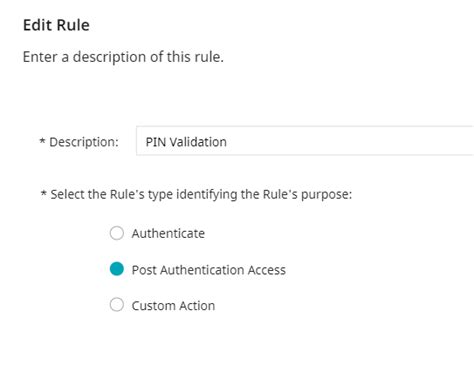Click the word "PIN" in the description
The height and width of the screenshot is (365, 474).
point(156,142)
